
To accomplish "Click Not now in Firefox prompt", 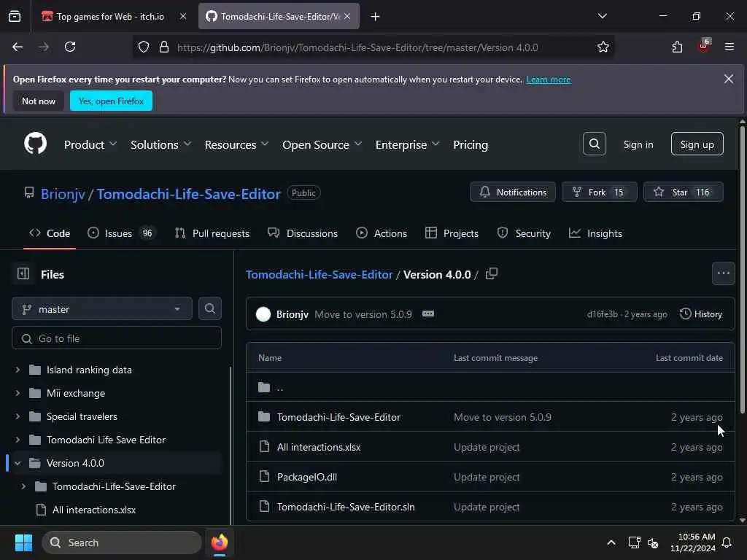I will tap(39, 101).
